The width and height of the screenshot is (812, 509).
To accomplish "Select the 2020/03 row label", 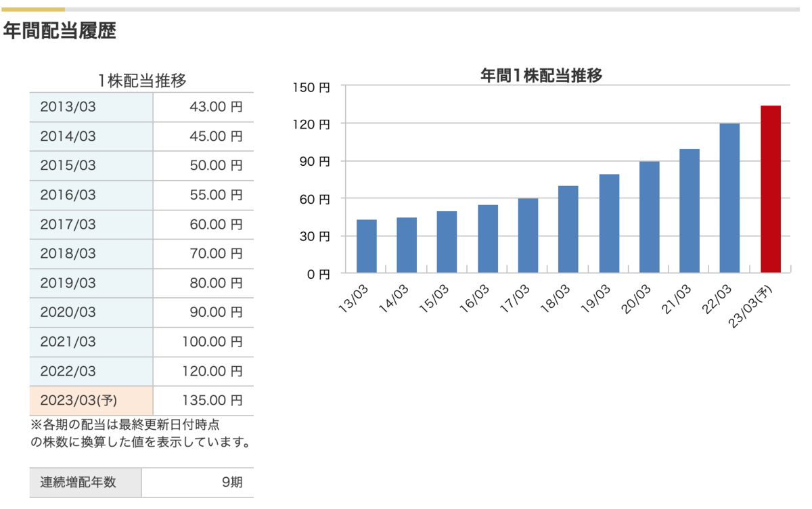I will [91, 312].
